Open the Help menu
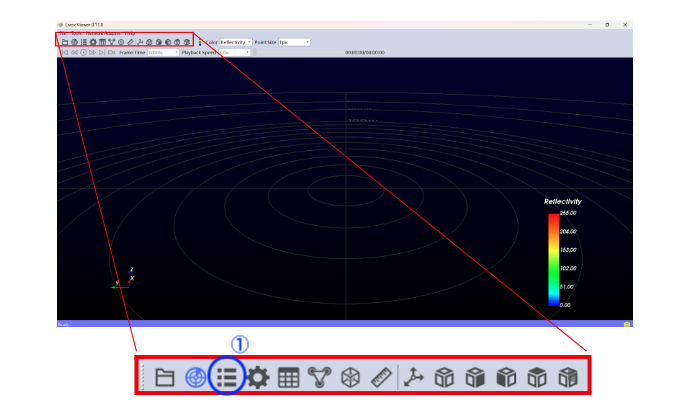This screenshot has width=691, height=419. (x=130, y=33)
